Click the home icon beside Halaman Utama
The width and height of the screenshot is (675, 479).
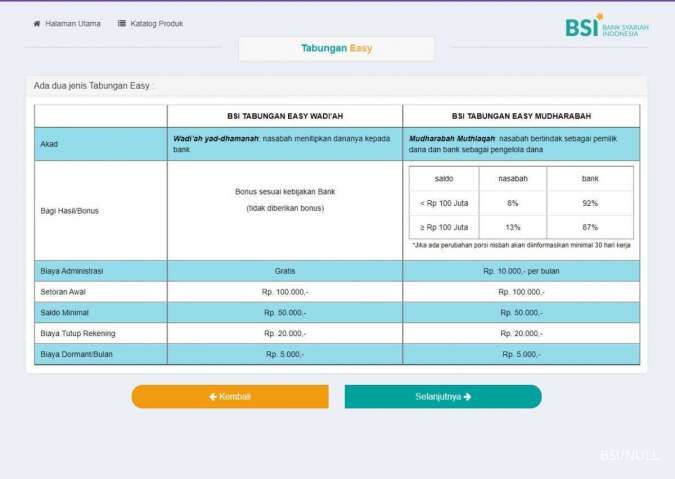point(37,24)
